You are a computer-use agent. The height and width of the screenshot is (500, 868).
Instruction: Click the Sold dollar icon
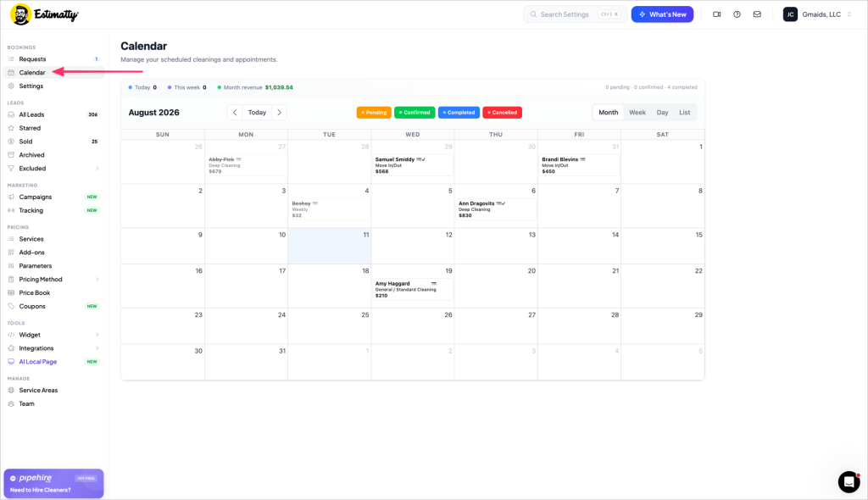(x=11, y=142)
